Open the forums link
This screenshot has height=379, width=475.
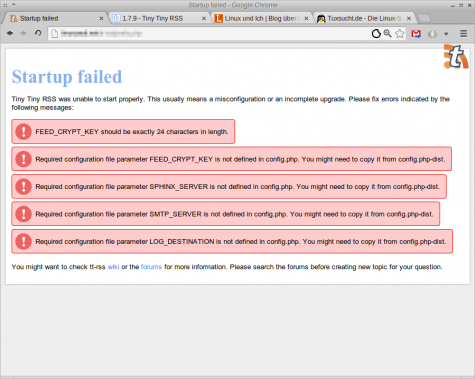(151, 267)
